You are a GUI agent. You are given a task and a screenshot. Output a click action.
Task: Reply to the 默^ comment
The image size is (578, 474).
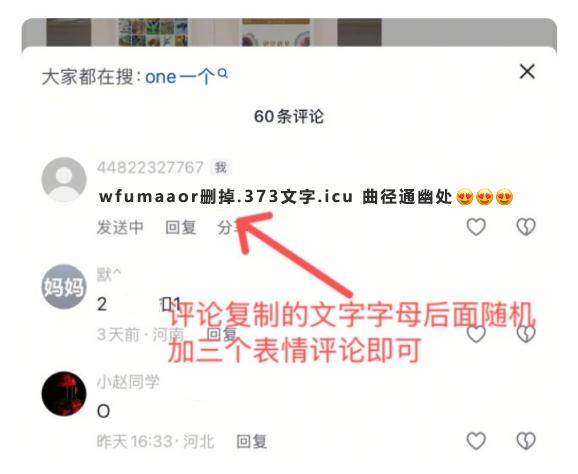tap(220, 334)
